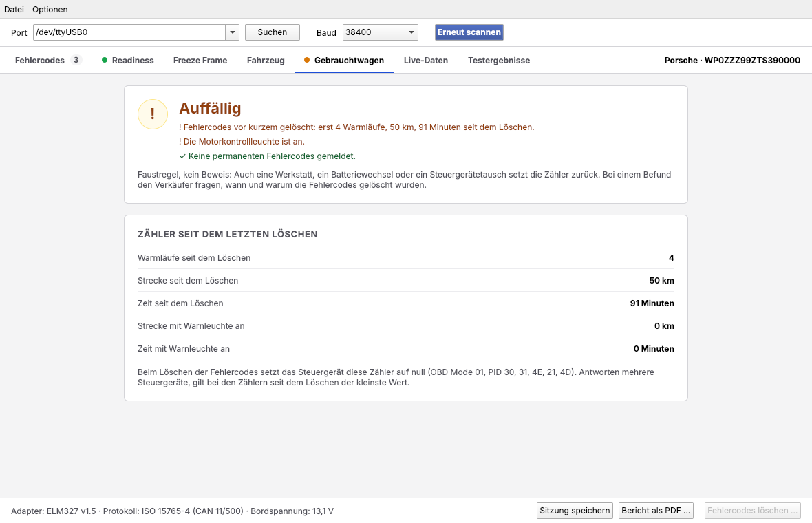Screen dimensions: 812x523
Task: Click the Warmläufe value 4
Action: click(671, 258)
